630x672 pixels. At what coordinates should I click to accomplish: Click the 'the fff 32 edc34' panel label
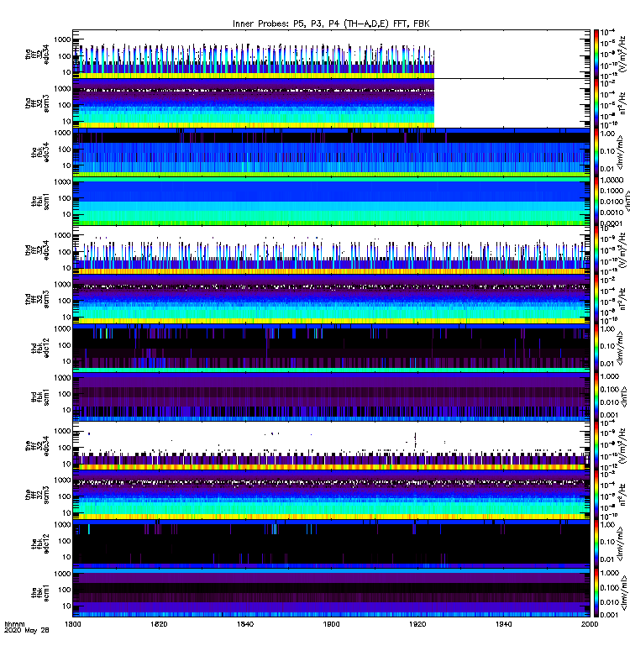[37, 445]
